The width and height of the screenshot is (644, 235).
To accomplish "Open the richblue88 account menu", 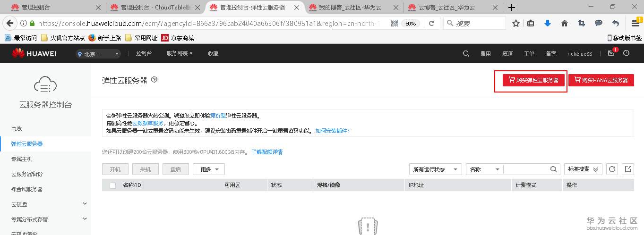I will click(x=580, y=54).
